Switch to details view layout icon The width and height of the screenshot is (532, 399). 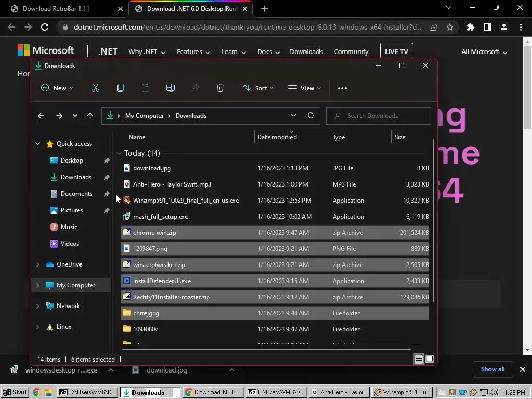tap(419, 359)
